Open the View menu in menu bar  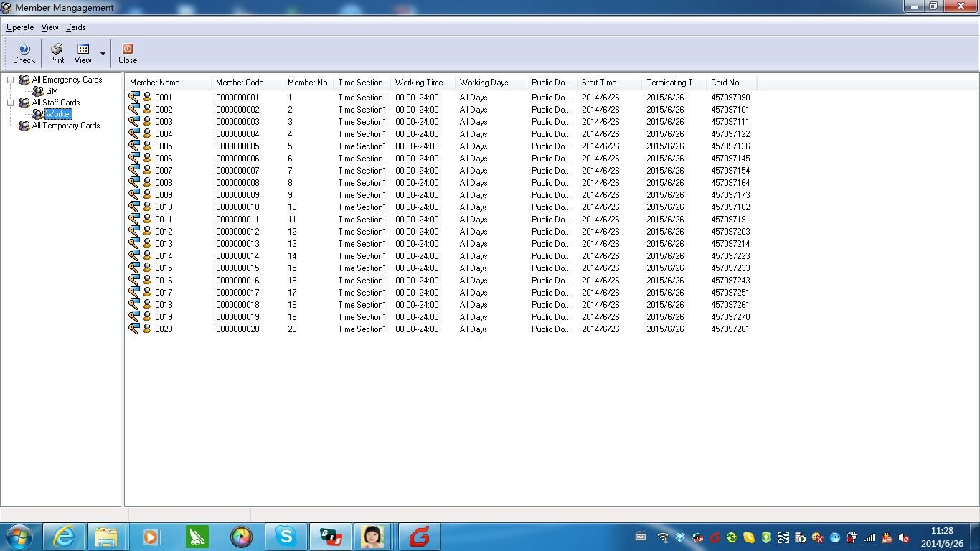click(x=50, y=27)
